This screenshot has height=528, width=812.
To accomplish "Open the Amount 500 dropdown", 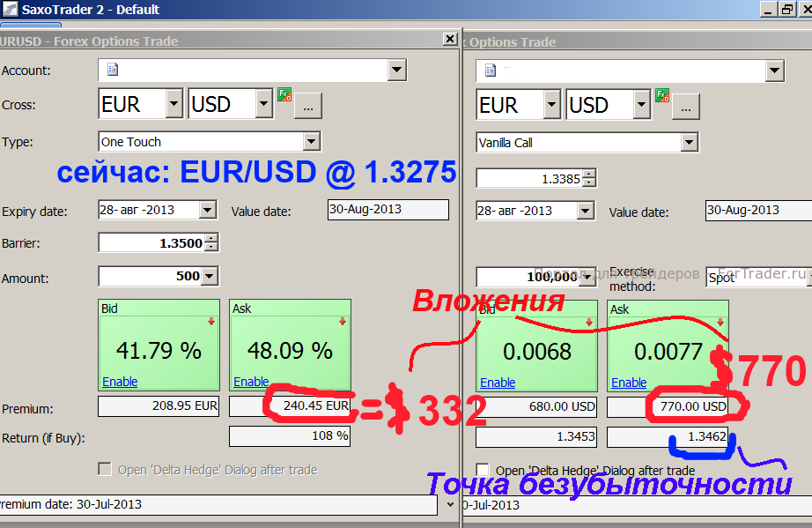I will coord(210,276).
